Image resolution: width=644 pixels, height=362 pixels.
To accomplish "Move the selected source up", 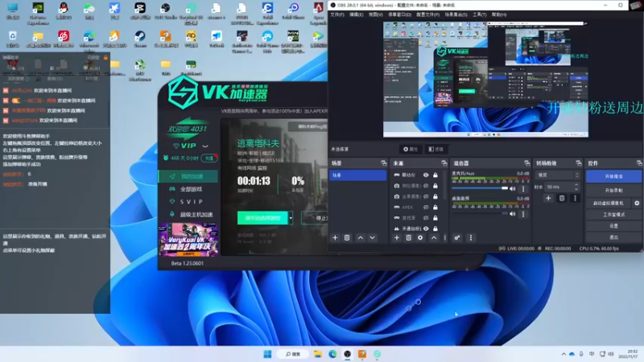I will click(434, 237).
